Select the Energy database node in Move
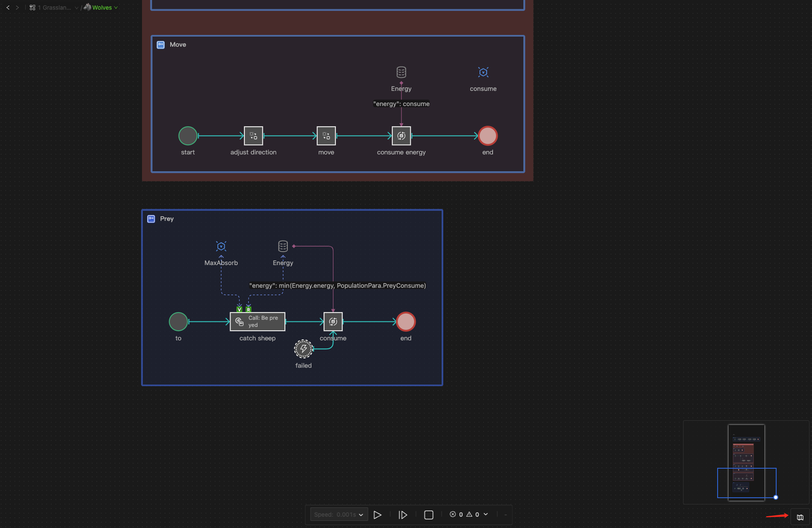The width and height of the screenshot is (812, 528). (401, 73)
